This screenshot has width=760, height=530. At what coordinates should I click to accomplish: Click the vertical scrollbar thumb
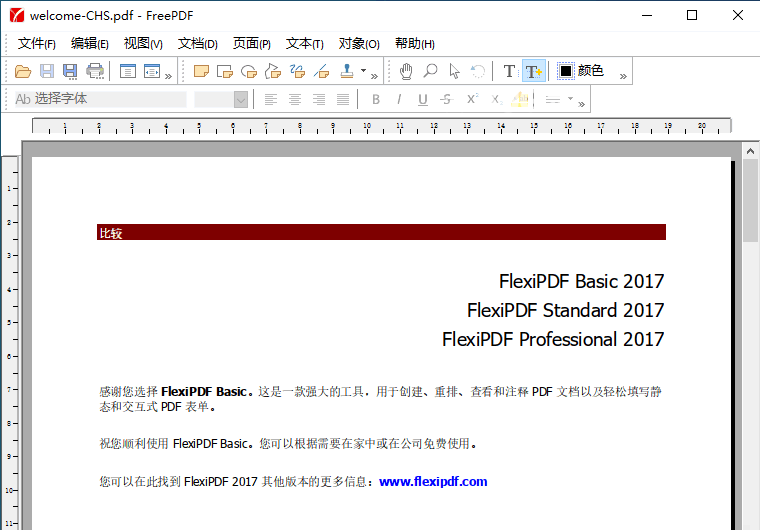pyautogui.click(x=750, y=200)
